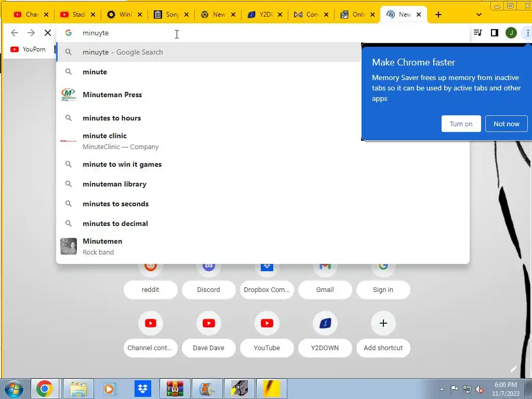Open the new tab with plus button
The height and width of the screenshot is (399, 532).
pyautogui.click(x=438, y=15)
